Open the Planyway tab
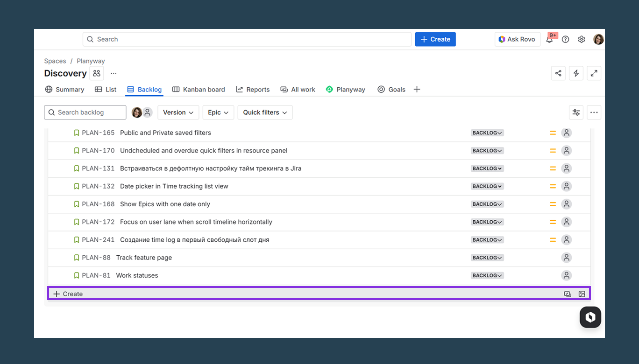The height and width of the screenshot is (364, 639). [346, 90]
